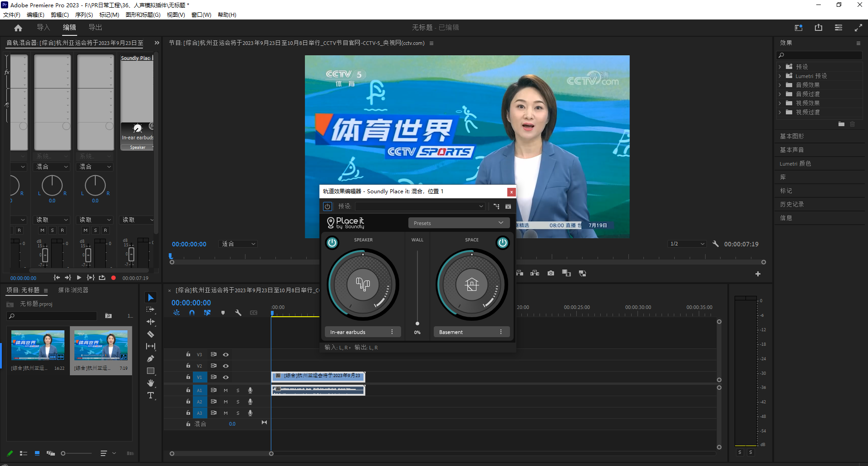Open the 1/2 playback resolution dropdown
The width and height of the screenshot is (868, 466).
(x=687, y=244)
